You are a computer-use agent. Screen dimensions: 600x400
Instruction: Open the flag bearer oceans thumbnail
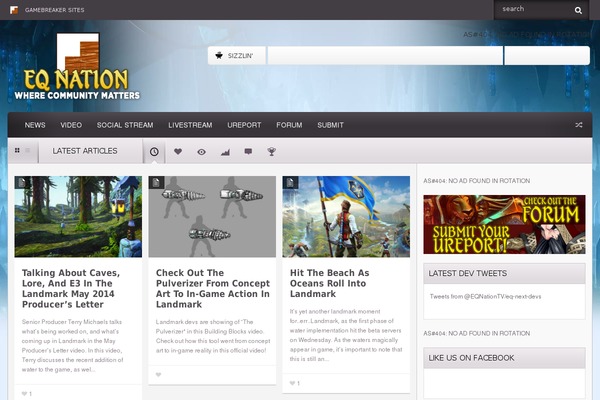(346, 217)
